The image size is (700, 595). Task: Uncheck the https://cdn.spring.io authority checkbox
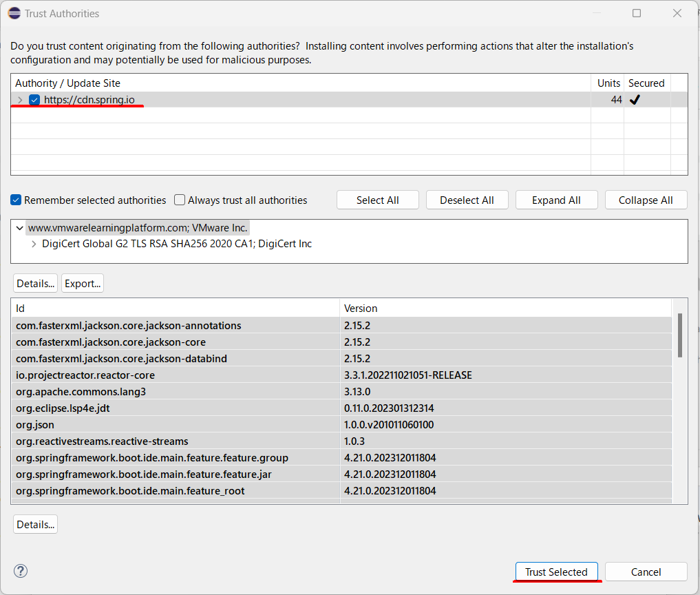34,99
